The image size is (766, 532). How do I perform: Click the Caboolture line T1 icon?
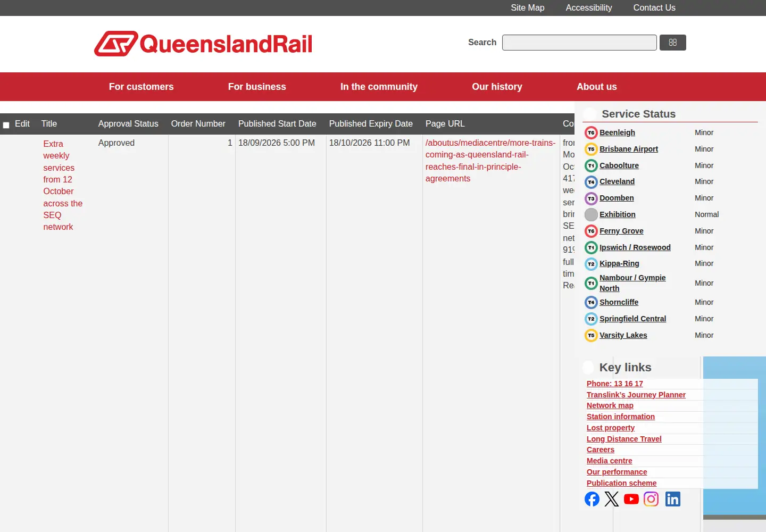tap(591, 165)
